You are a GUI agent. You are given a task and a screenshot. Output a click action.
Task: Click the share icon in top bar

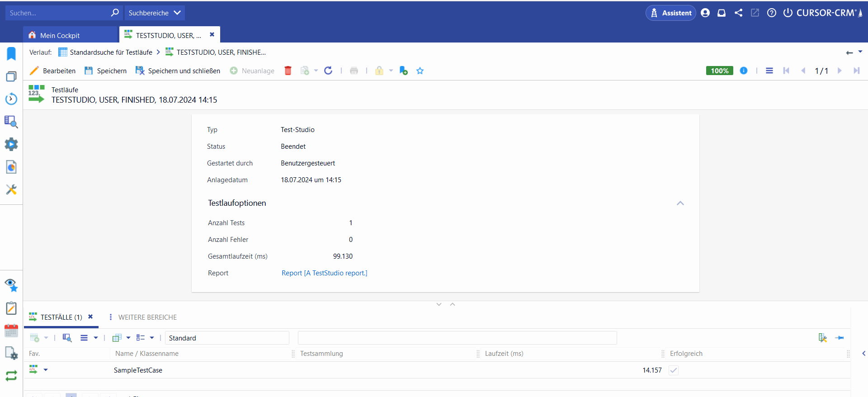738,13
